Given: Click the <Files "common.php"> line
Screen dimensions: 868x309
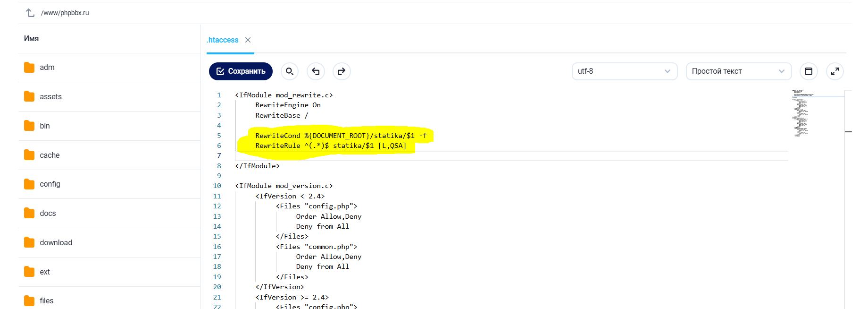Looking at the screenshot, I should [x=317, y=247].
